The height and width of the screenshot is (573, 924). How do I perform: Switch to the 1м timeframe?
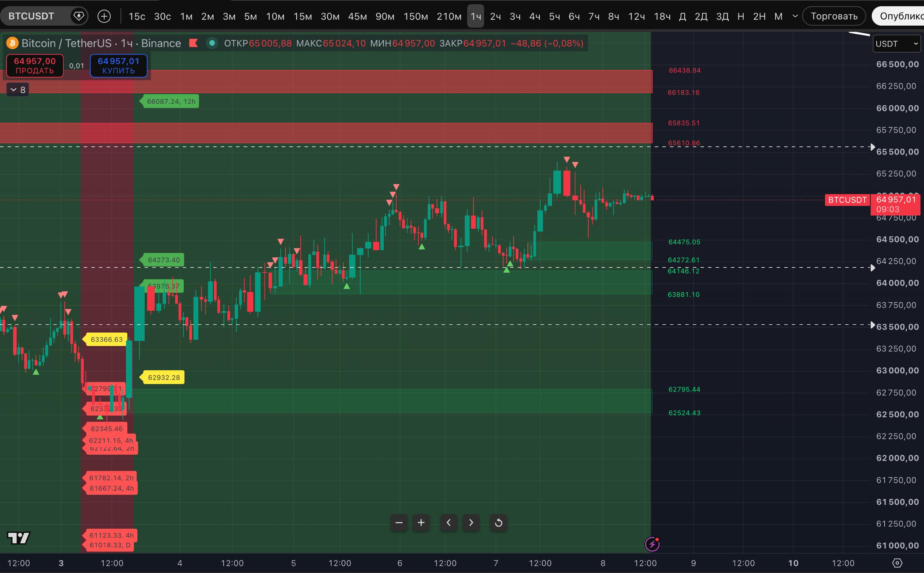tap(186, 16)
